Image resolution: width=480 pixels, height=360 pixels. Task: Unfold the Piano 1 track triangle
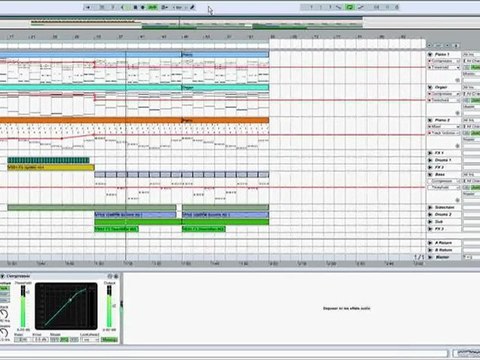click(430, 54)
